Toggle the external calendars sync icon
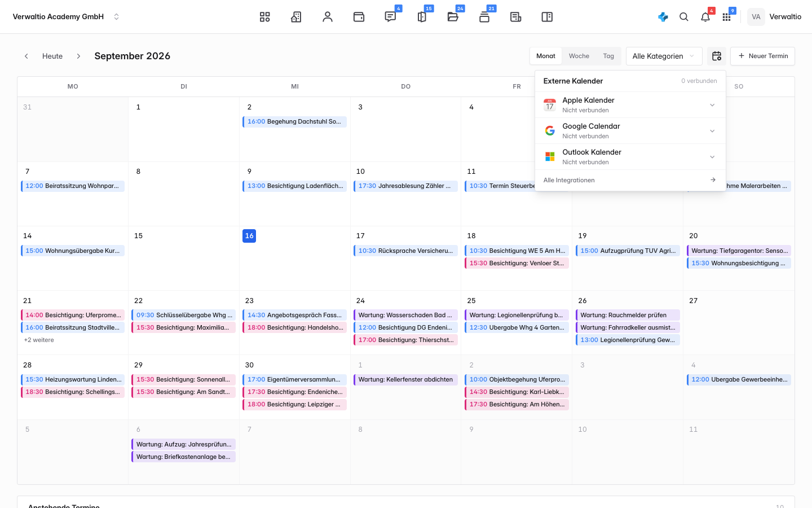This screenshot has height=508, width=812. [x=717, y=56]
